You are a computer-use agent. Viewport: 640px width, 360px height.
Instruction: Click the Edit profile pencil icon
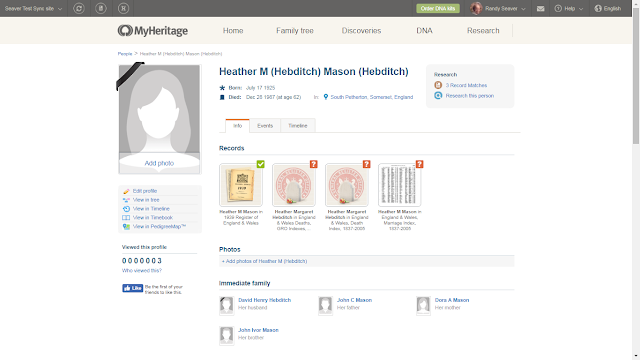coord(126,191)
